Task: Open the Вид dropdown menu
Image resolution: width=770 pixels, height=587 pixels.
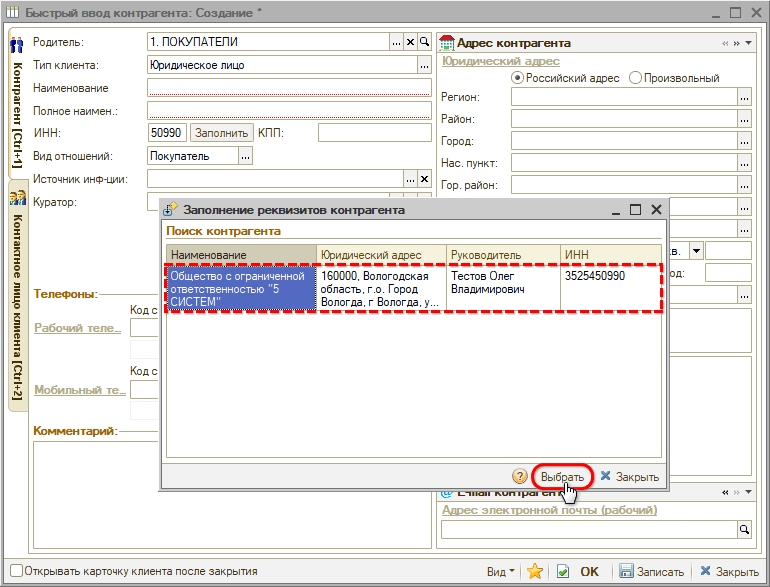Action: pos(501,571)
